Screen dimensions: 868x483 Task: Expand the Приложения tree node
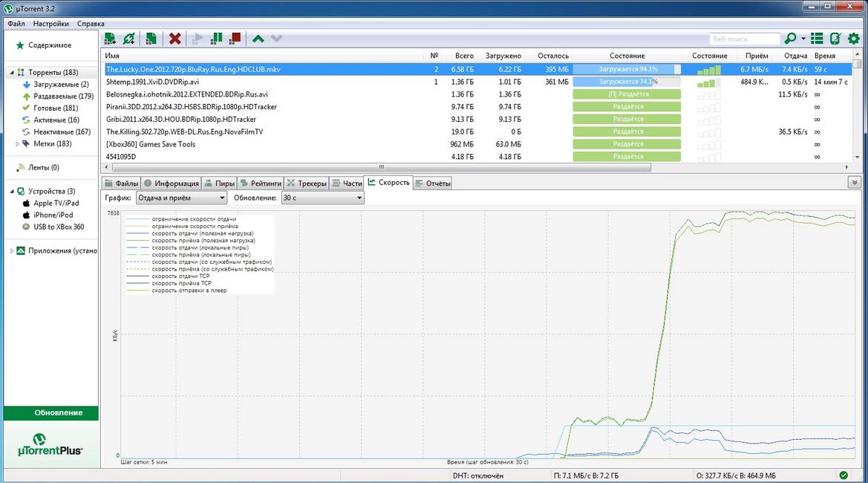coord(12,251)
